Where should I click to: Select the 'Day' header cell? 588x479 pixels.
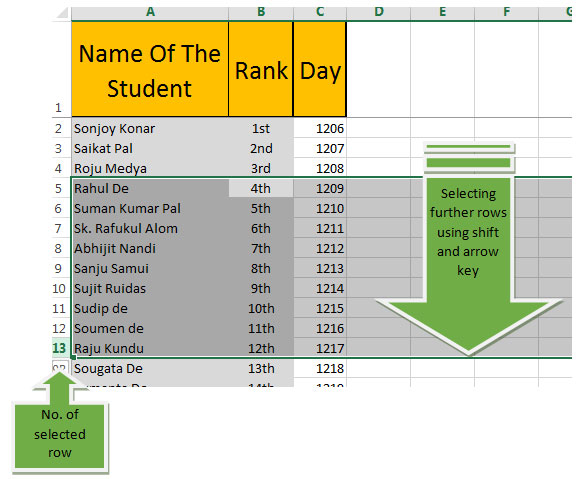pyautogui.click(x=320, y=69)
